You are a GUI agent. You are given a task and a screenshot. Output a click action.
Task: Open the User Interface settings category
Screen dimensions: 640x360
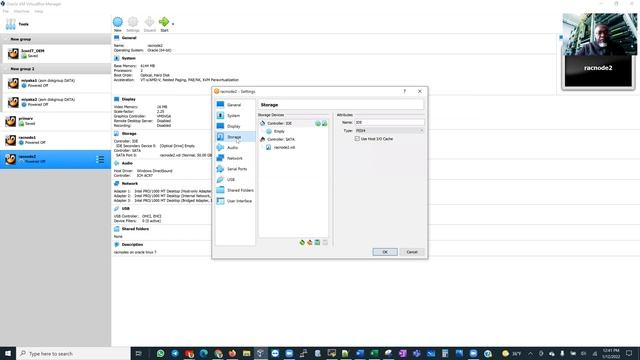coord(235,201)
